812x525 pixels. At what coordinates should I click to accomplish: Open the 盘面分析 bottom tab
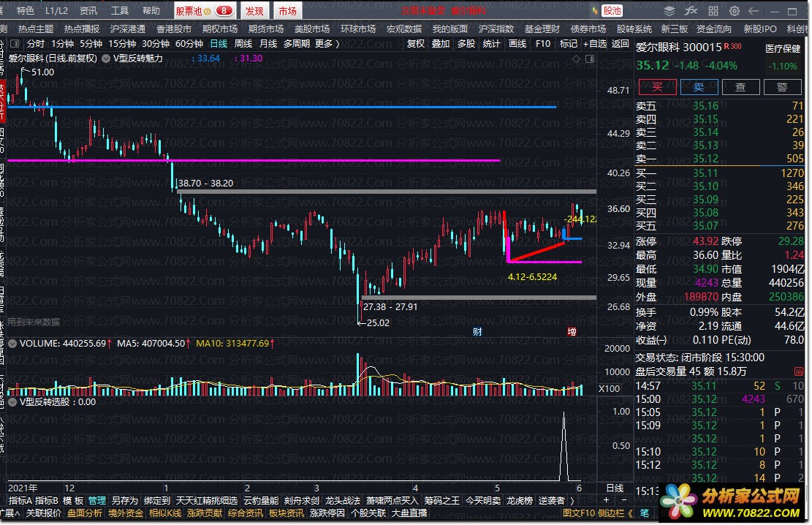click(x=85, y=513)
